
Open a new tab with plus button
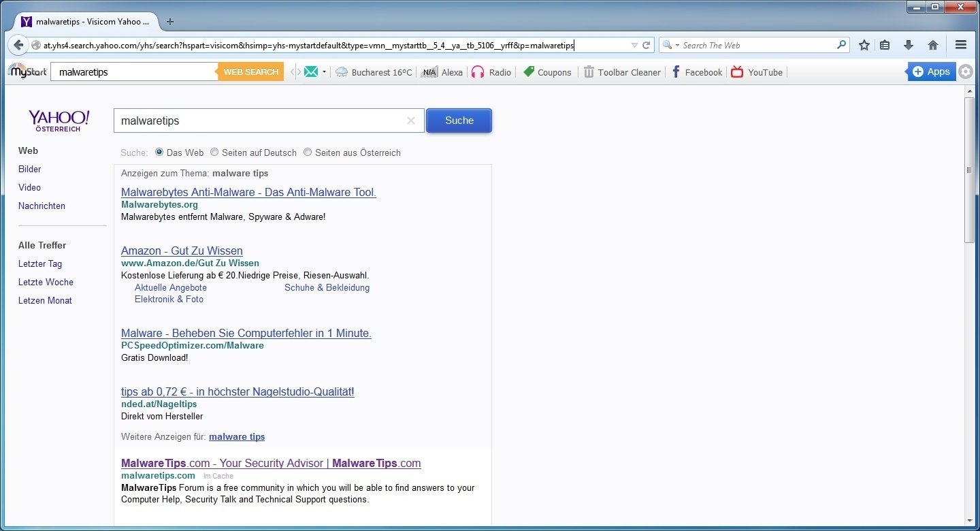coord(170,22)
